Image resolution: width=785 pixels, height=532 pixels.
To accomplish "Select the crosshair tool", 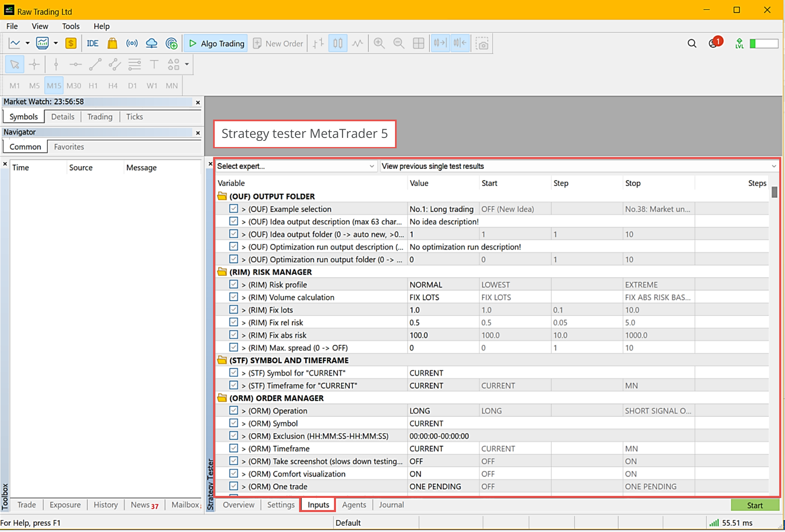I will pyautogui.click(x=34, y=64).
